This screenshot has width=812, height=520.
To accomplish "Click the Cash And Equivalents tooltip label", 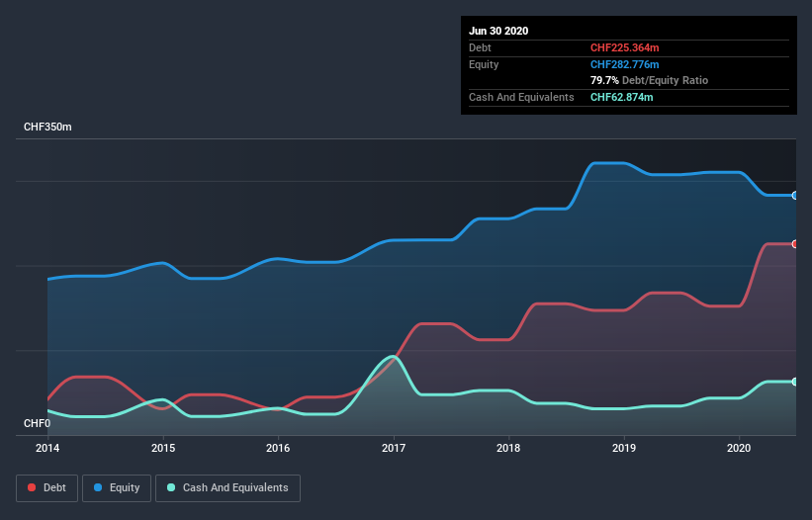I will pos(521,97).
